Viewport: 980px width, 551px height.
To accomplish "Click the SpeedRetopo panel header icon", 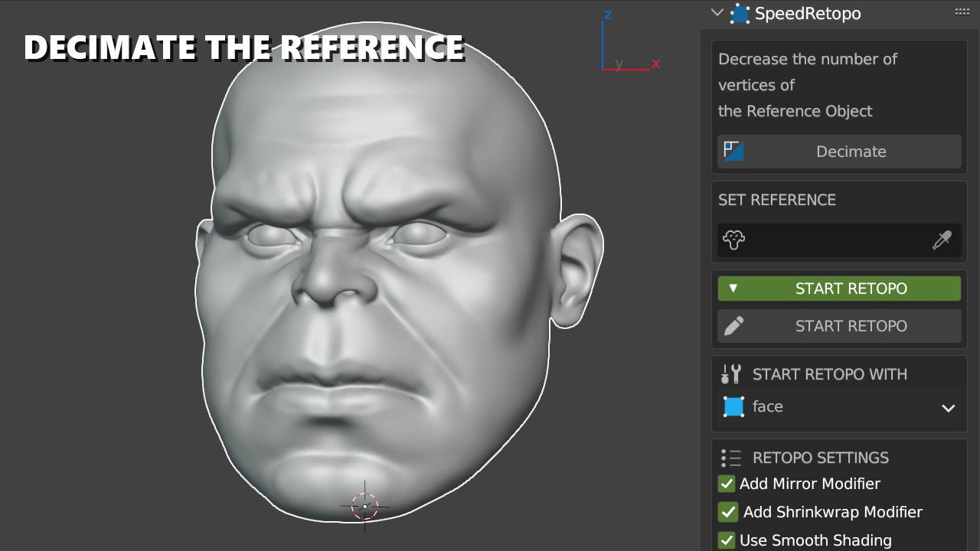I will click(740, 14).
